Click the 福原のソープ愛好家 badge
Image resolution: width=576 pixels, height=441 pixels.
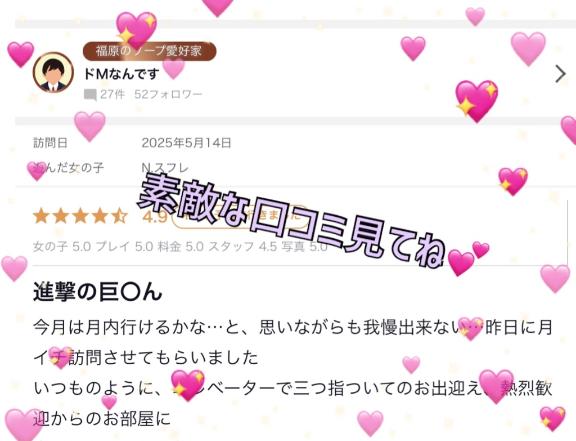[149, 51]
